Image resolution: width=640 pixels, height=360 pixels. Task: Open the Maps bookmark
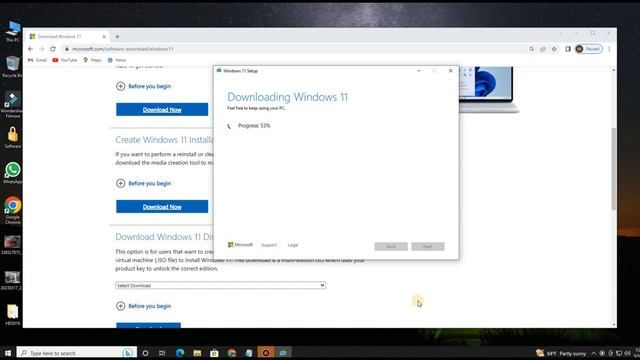tap(92, 60)
